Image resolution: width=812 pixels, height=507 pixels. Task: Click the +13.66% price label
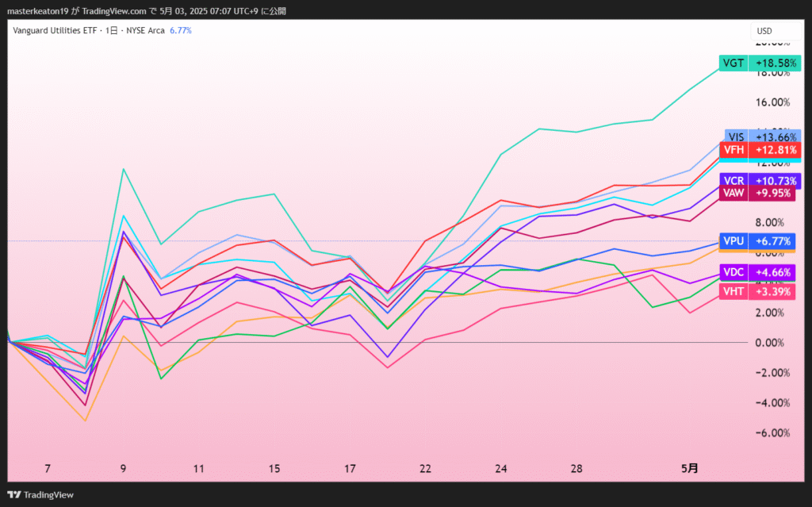pos(776,136)
